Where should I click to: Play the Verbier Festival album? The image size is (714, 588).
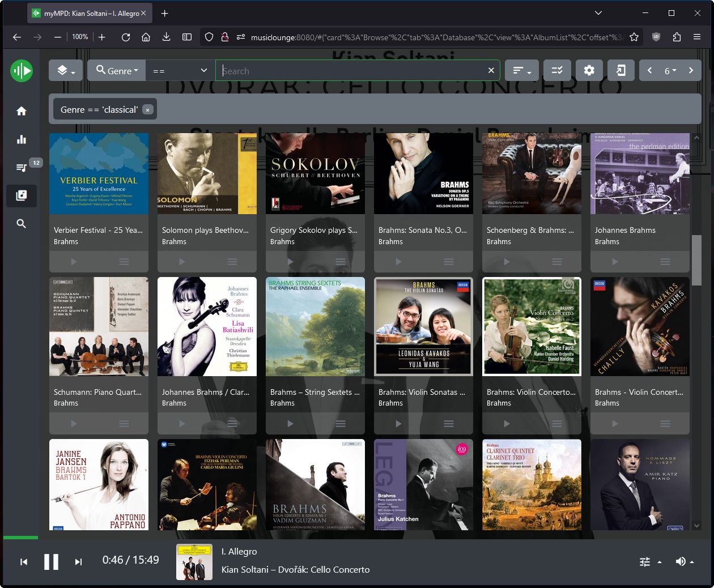[x=74, y=262]
